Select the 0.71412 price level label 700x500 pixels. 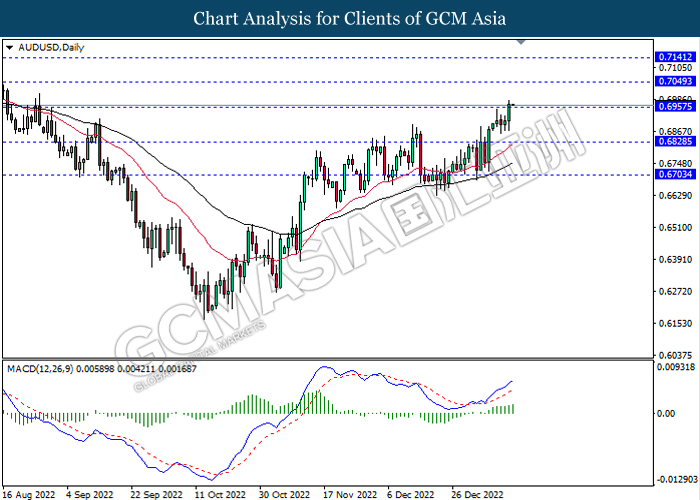675,57
